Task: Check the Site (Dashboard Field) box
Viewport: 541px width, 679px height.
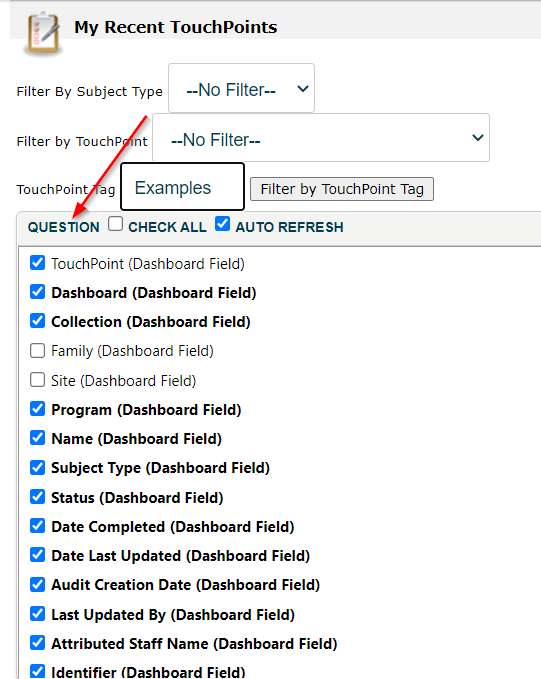Action: point(37,380)
